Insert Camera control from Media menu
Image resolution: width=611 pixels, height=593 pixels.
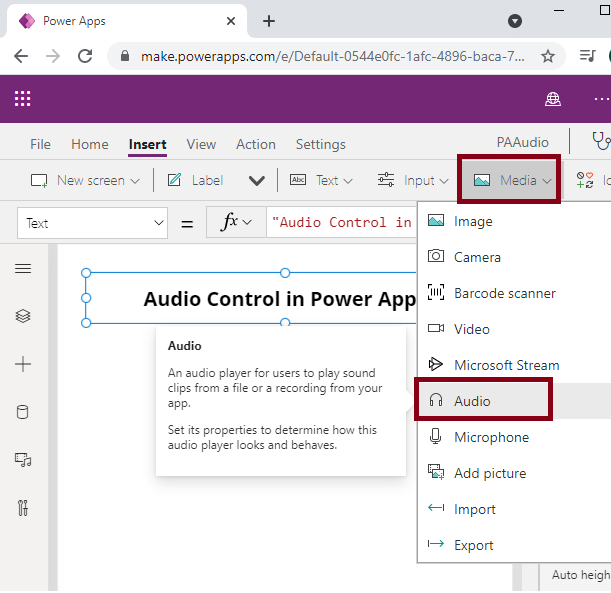point(514,257)
